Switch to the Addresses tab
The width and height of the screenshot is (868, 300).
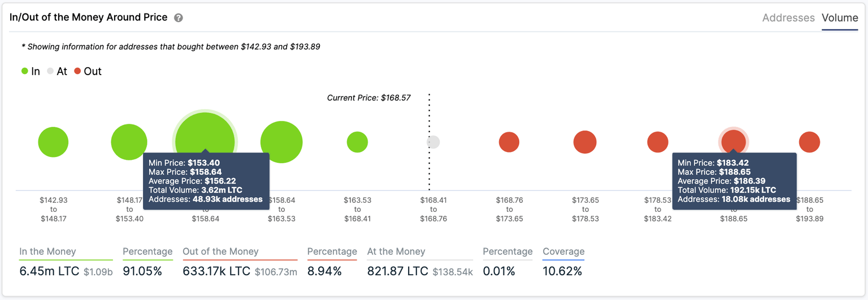tap(788, 18)
